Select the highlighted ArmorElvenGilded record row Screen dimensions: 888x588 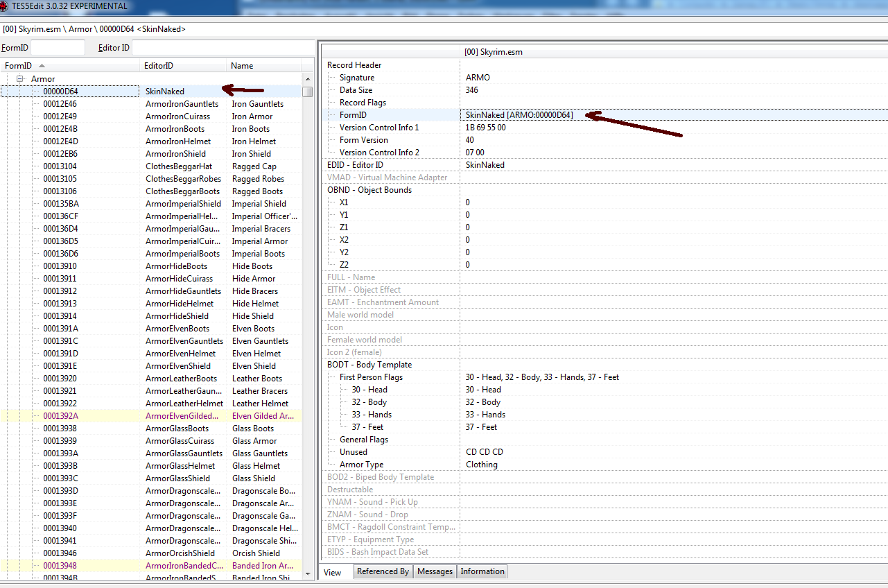coord(151,415)
